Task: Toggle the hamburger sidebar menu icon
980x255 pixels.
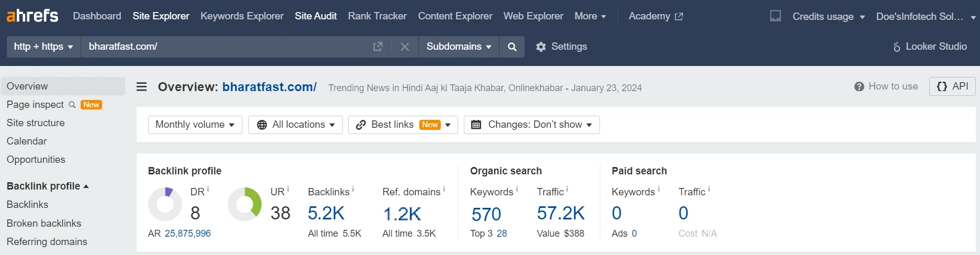Action: pos(142,87)
